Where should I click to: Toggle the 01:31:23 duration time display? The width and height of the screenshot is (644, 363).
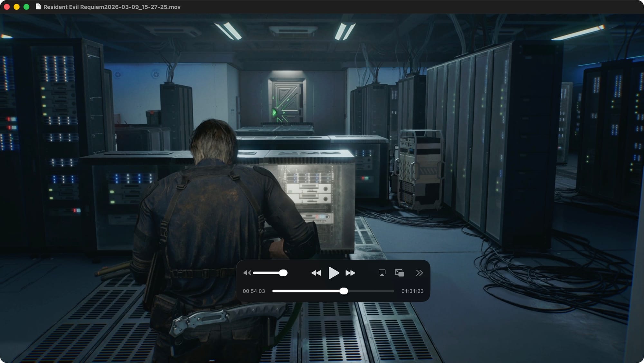click(412, 291)
